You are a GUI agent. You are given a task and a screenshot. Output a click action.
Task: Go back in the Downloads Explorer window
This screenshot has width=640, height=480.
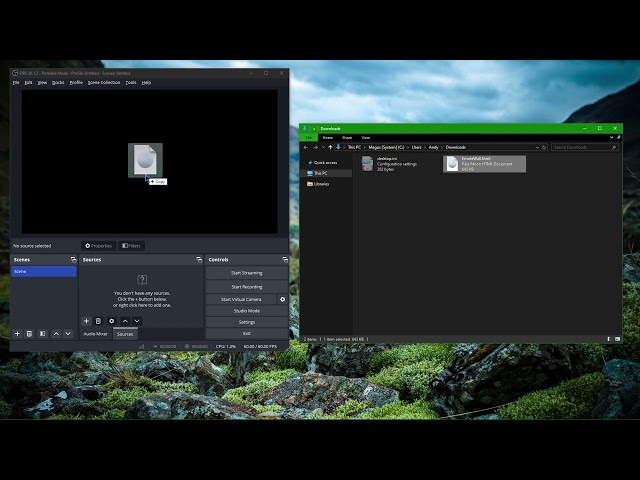pos(306,147)
